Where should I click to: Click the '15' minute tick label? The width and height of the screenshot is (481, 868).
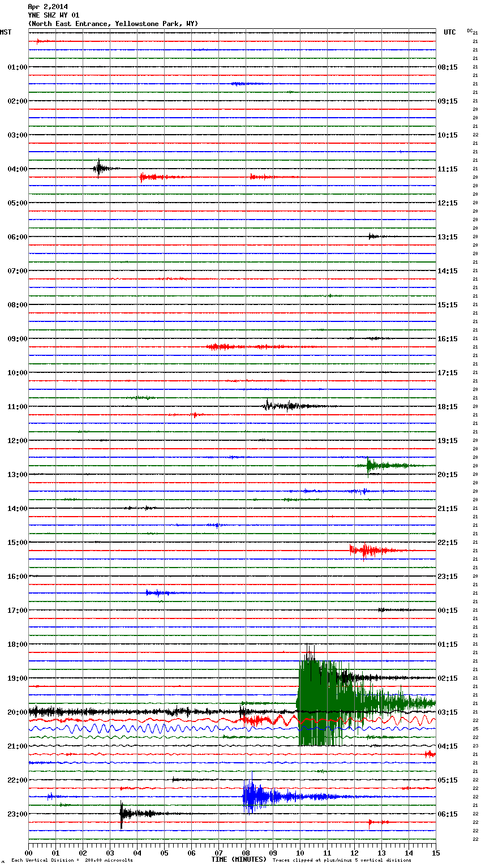[435, 853]
